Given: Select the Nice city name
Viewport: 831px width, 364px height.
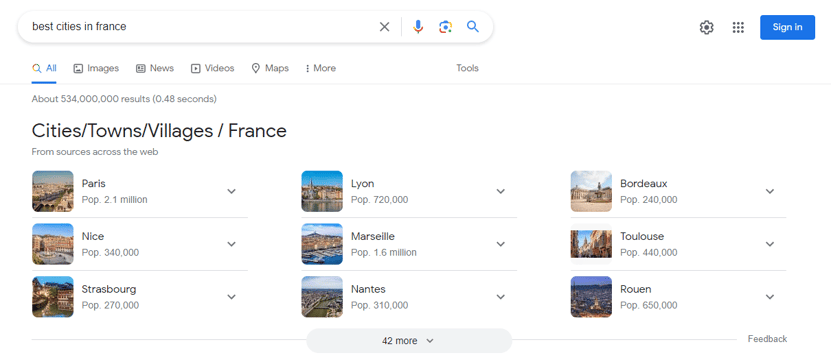Looking at the screenshot, I should tap(93, 237).
